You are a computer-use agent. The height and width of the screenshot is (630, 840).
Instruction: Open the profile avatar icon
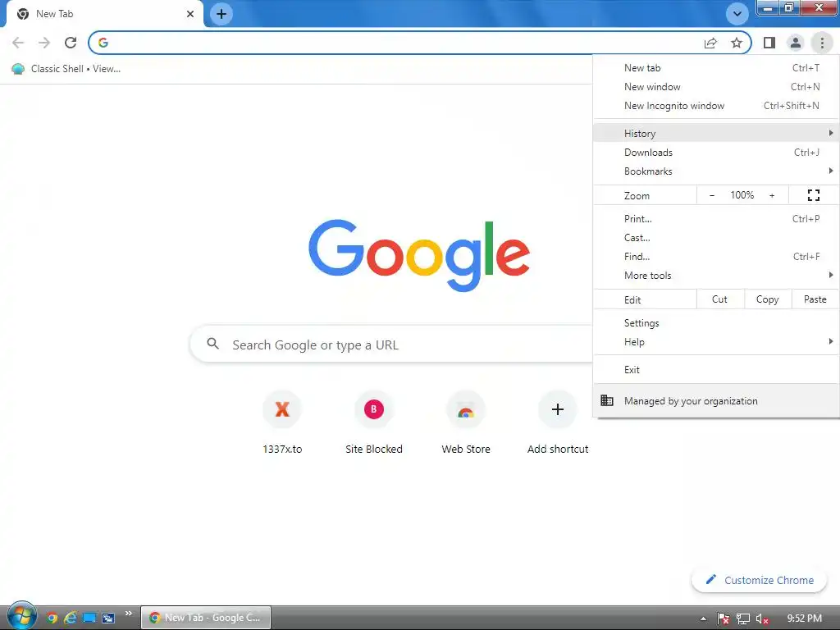(x=796, y=43)
